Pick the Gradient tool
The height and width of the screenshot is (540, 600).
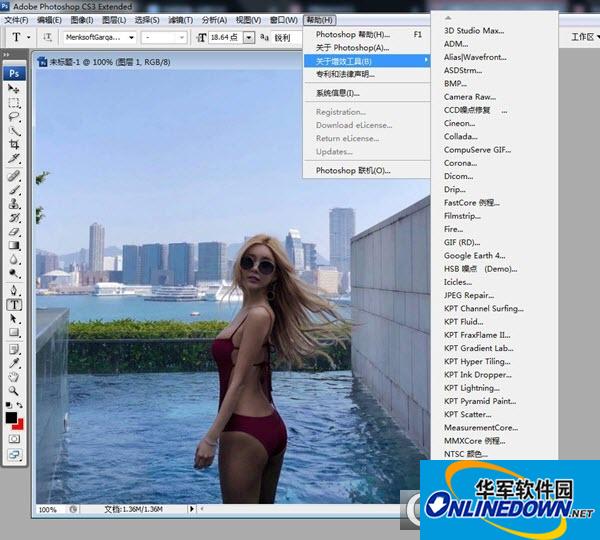[x=15, y=244]
